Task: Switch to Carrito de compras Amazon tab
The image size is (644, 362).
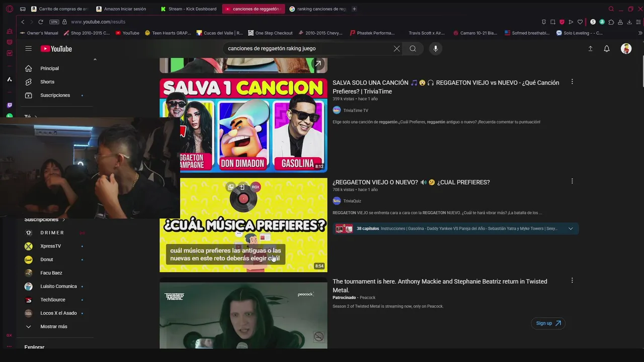Action: (59, 9)
